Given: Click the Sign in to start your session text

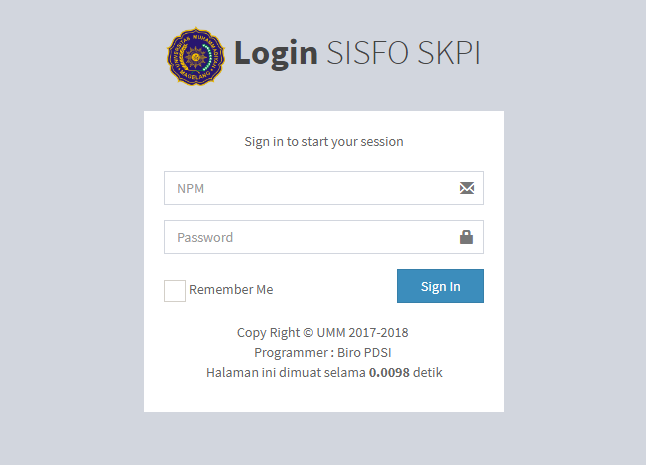Looking at the screenshot, I should 324,142.
